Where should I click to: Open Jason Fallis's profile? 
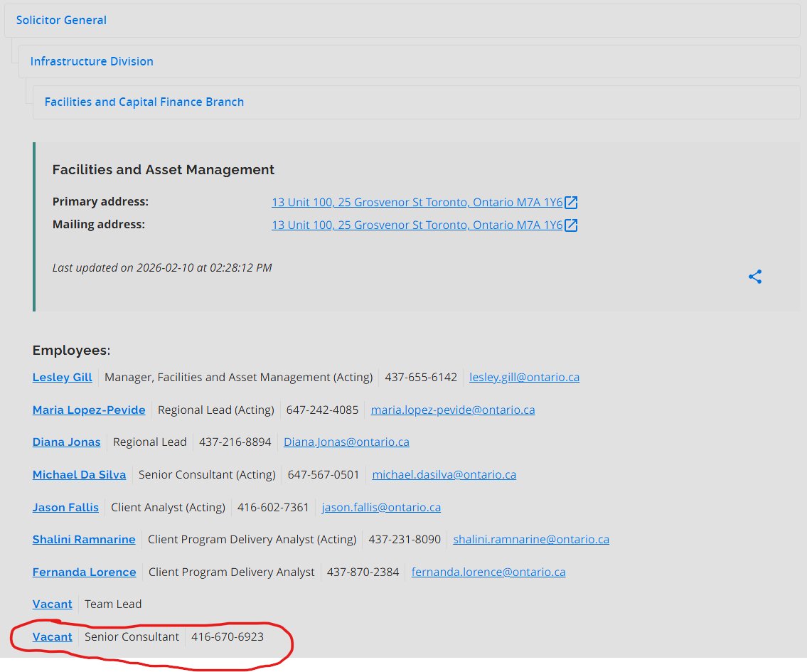[65, 507]
